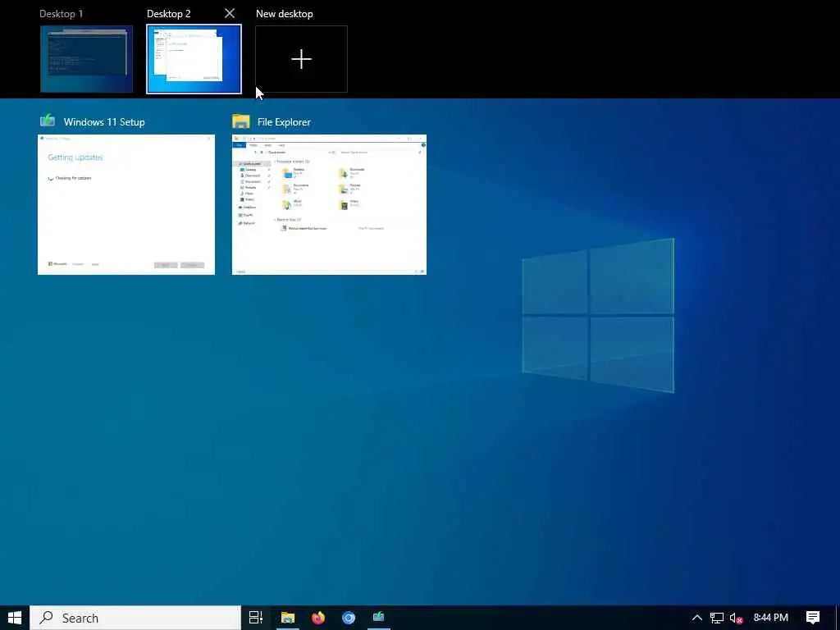
Task: Open the Windows 11 Setup window preview
Action: point(126,204)
